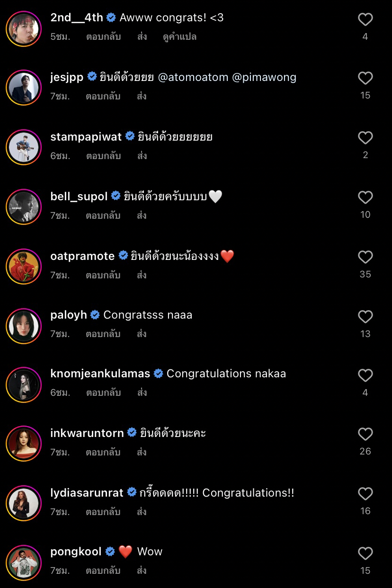Open 2nd__4th's profile picture
Viewport: 392px width, 588px height.
tap(24, 28)
